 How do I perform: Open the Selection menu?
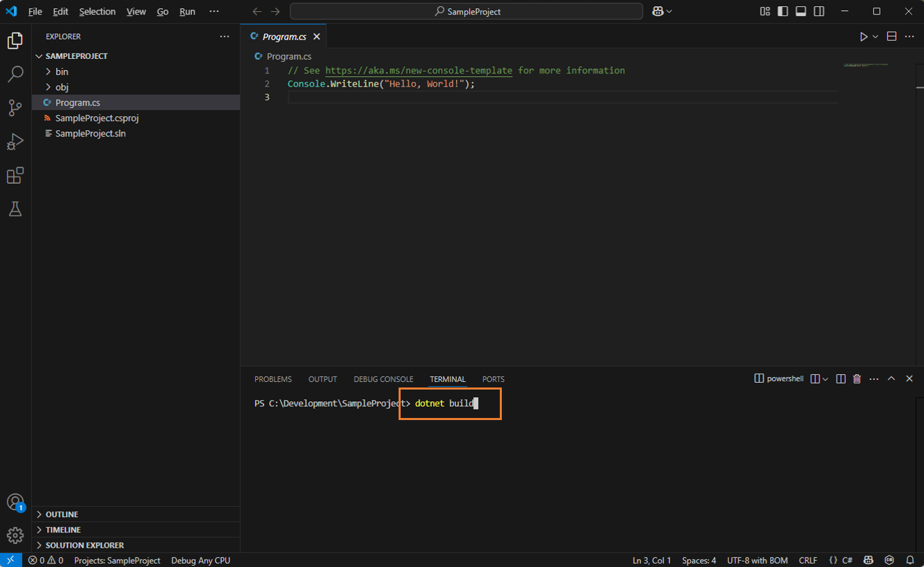tap(97, 12)
